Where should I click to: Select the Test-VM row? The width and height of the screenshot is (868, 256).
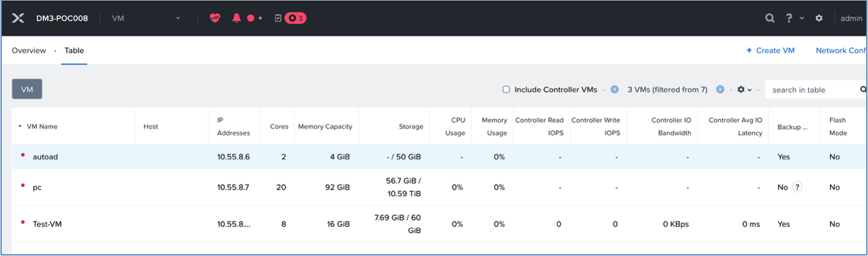click(x=439, y=224)
